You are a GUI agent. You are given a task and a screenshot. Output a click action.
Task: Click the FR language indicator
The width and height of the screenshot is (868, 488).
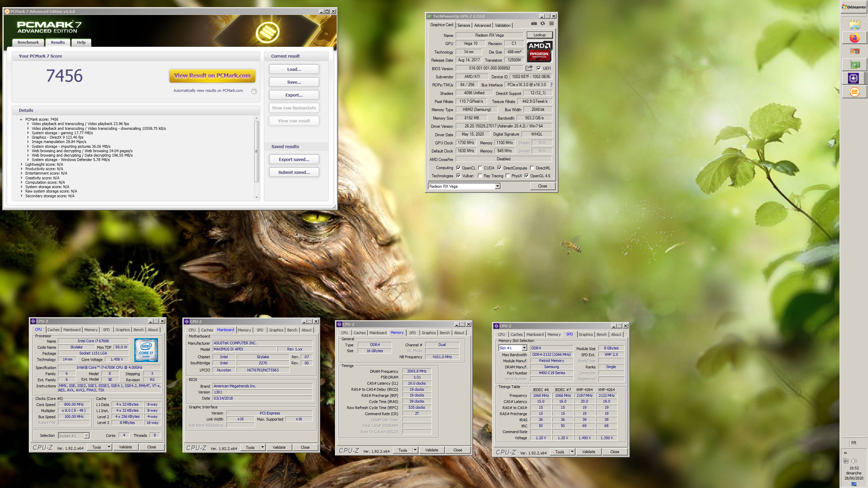pyautogui.click(x=854, y=443)
